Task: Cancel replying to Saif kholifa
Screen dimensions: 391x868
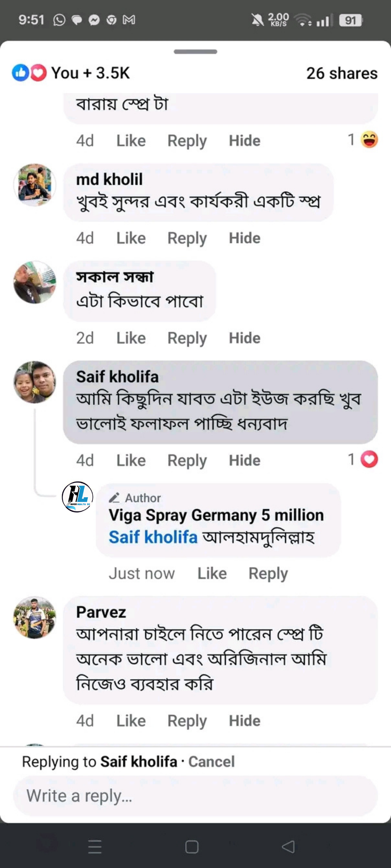Action: (x=211, y=761)
